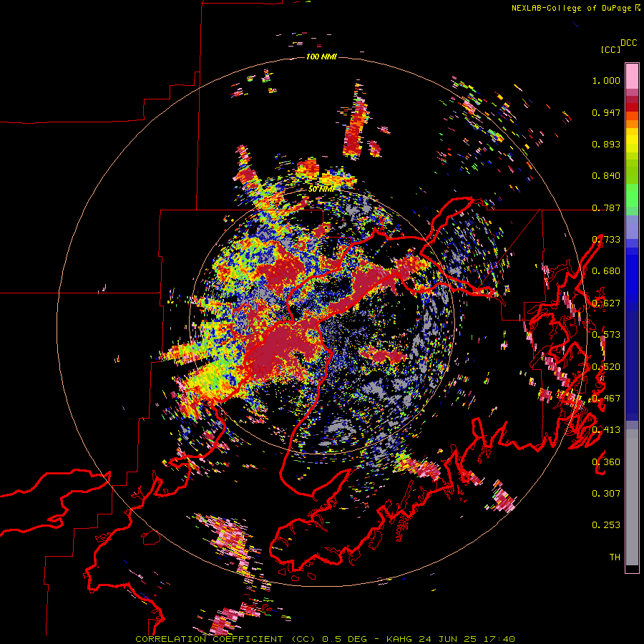The image size is (644, 644).
Task: Pick the large gray color bar segment
Action: (632, 497)
